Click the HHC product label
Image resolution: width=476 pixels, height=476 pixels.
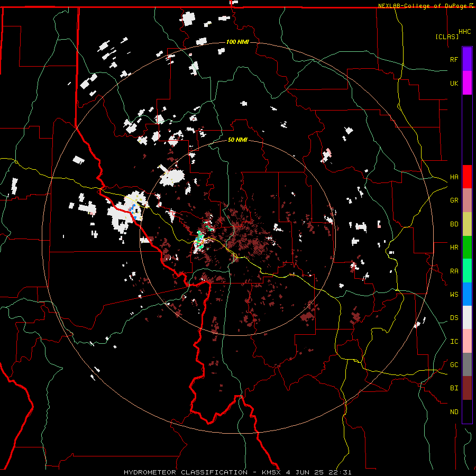[465, 32]
